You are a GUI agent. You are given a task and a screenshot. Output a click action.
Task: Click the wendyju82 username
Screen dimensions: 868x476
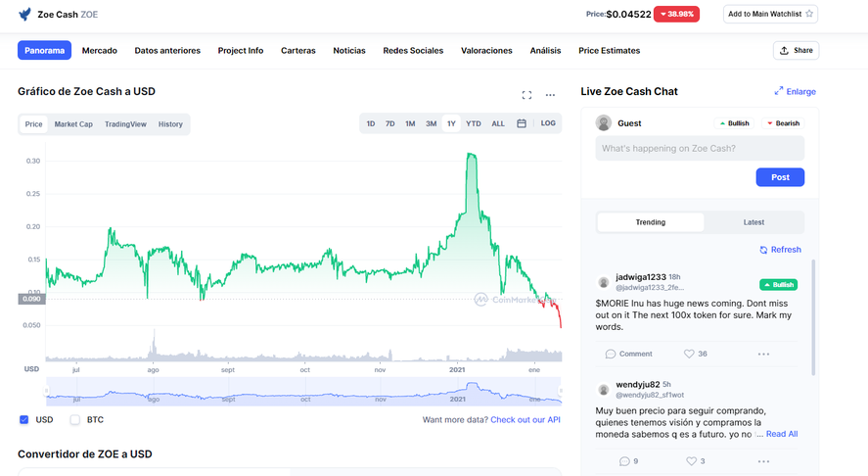click(638, 385)
